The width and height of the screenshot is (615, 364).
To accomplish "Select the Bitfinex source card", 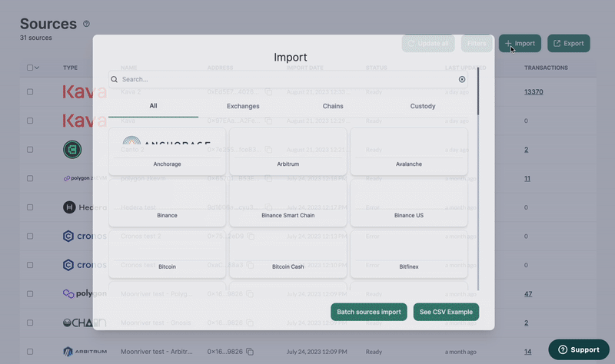I will pyautogui.click(x=409, y=254).
